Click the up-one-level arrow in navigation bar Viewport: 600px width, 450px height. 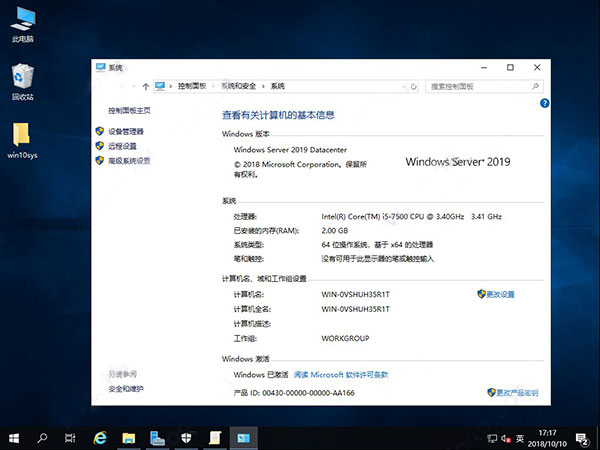tap(146, 87)
